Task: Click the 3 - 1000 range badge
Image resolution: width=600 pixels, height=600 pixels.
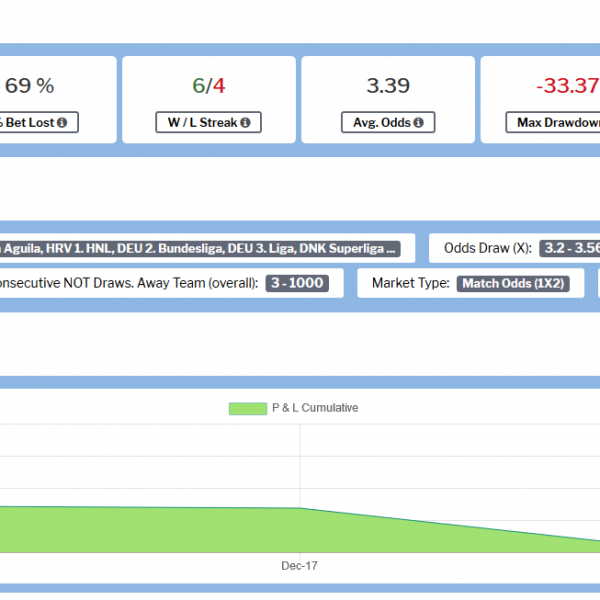Action: tap(299, 283)
